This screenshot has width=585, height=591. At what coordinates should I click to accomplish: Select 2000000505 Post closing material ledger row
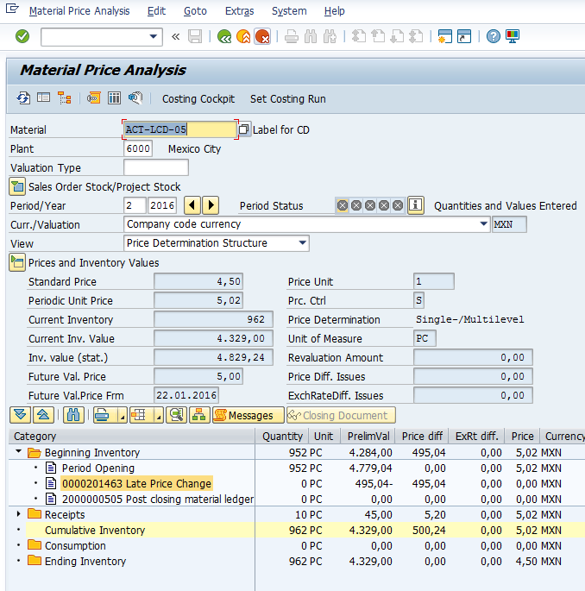(x=158, y=499)
